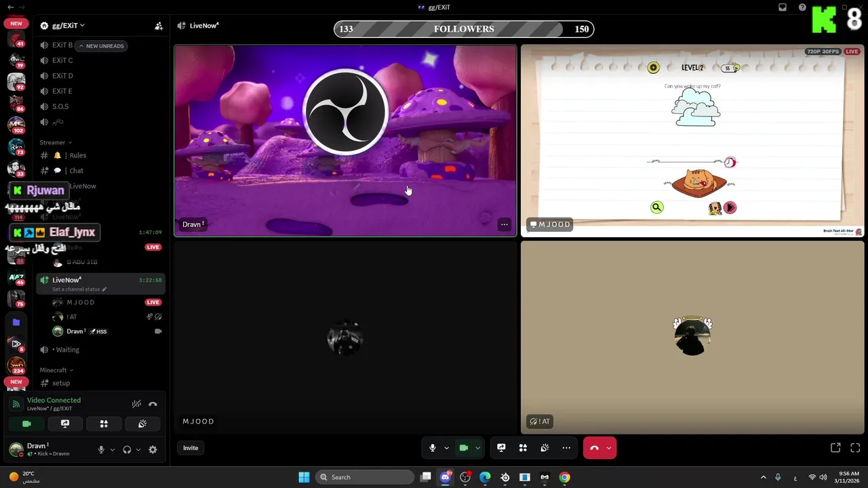Share your screen from call control bar
This screenshot has height=488, width=868.
point(501,448)
